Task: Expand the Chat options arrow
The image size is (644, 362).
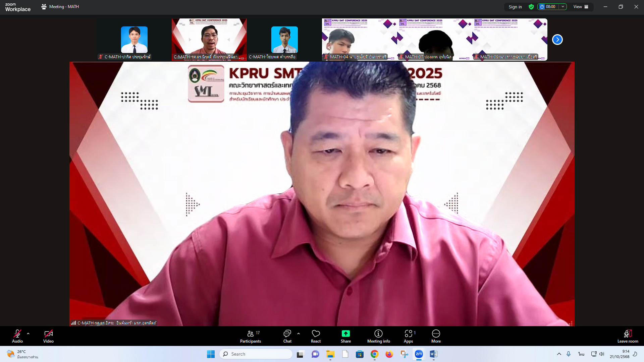Action: point(299,334)
